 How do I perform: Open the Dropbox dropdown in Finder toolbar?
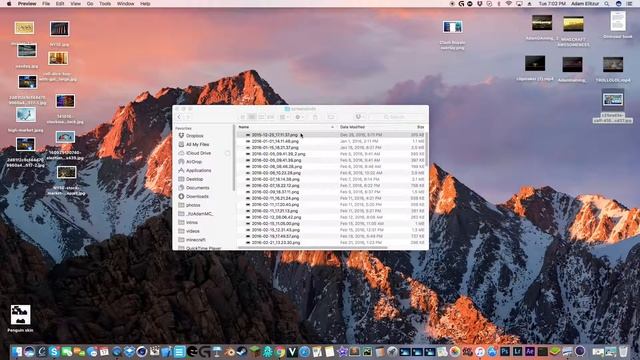coord(359,117)
